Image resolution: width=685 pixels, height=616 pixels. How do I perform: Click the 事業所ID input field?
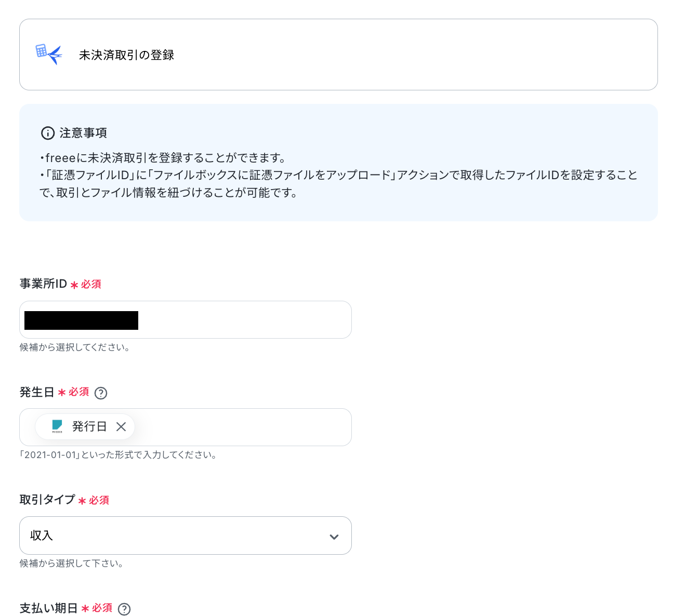[186, 320]
